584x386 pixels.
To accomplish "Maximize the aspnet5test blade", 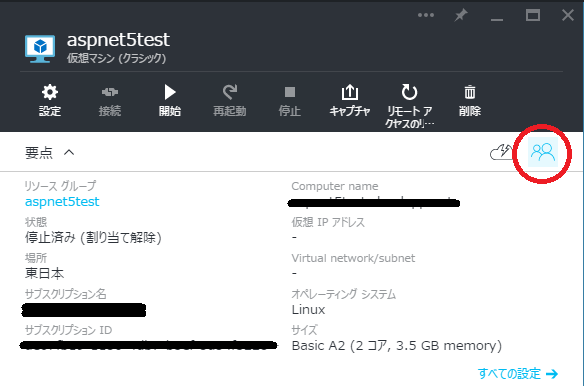I will tap(533, 15).
